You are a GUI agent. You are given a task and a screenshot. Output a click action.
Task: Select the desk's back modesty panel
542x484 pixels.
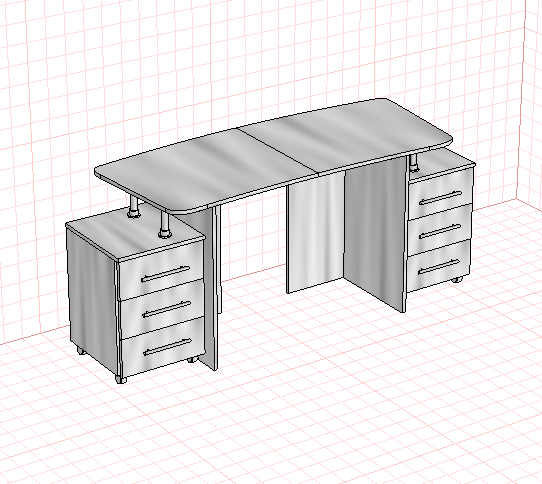(315, 232)
